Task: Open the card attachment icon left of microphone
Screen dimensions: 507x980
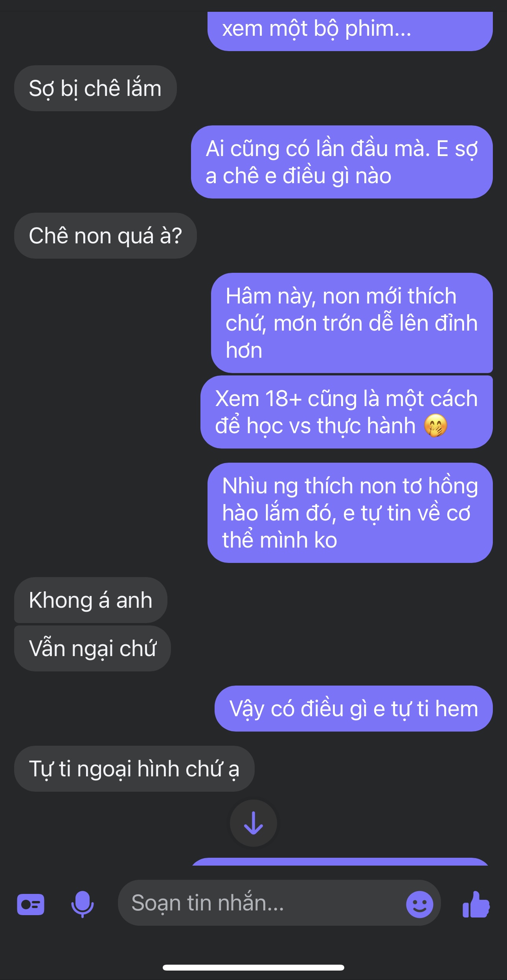Action: (x=31, y=905)
